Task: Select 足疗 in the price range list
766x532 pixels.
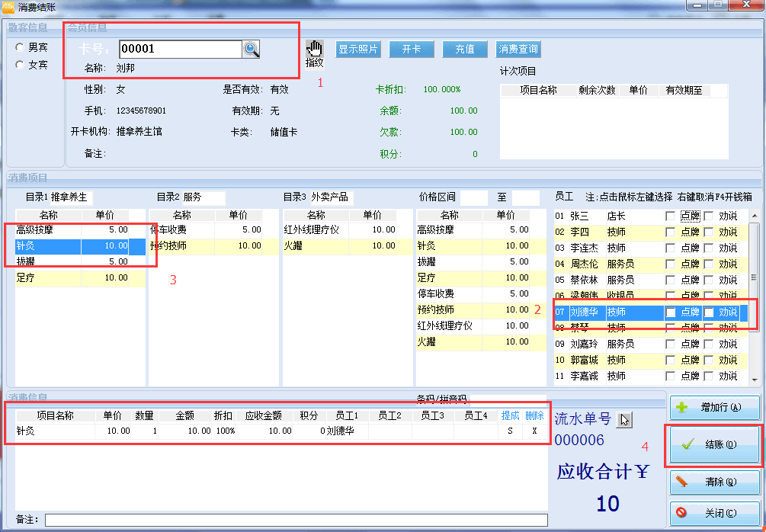Action: 481,277
